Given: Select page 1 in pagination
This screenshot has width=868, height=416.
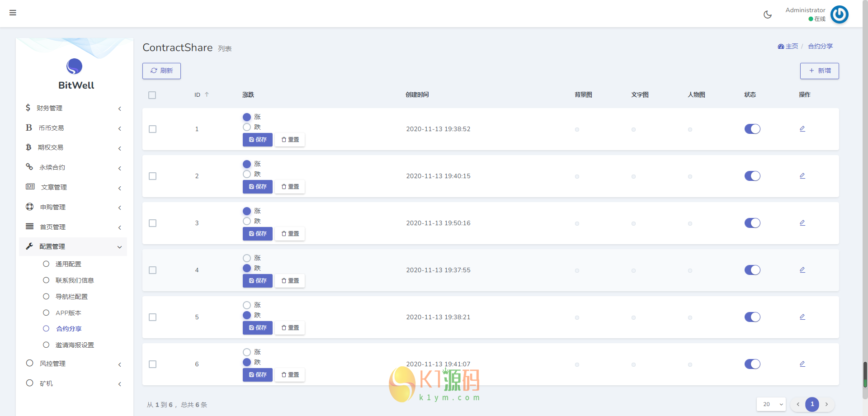Looking at the screenshot, I should 812,404.
